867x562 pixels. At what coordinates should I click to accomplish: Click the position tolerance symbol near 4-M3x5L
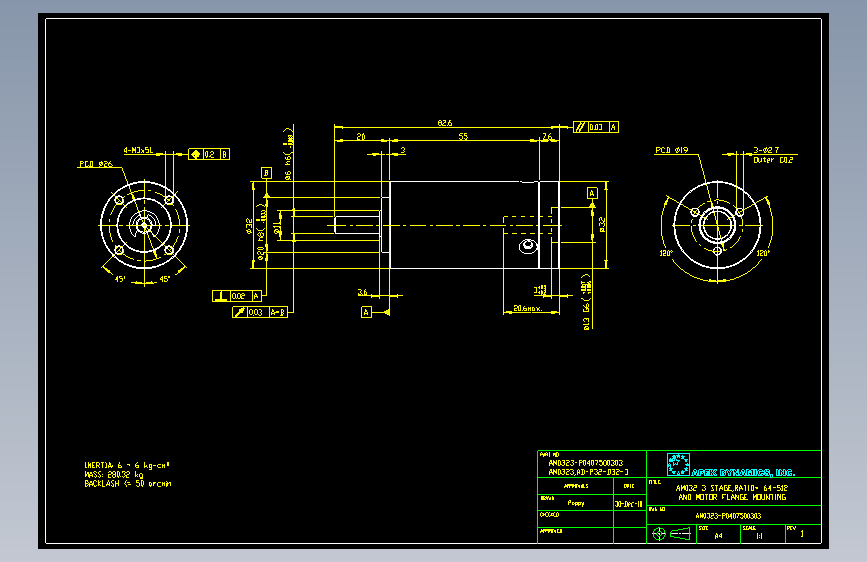click(195, 154)
